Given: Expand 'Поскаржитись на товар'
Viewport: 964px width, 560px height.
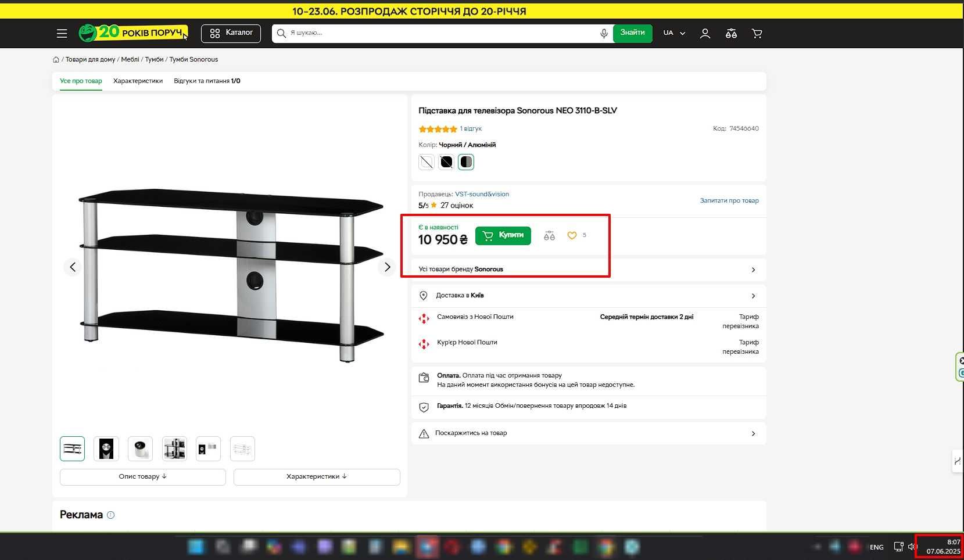Looking at the screenshot, I should (x=588, y=433).
